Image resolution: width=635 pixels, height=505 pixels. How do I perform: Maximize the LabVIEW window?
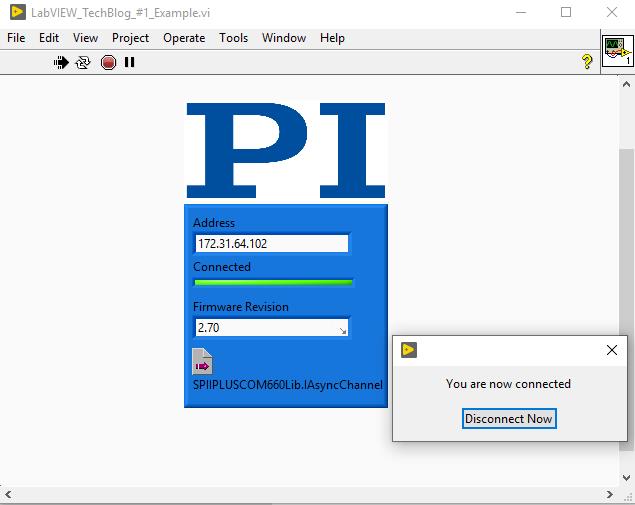click(x=566, y=13)
